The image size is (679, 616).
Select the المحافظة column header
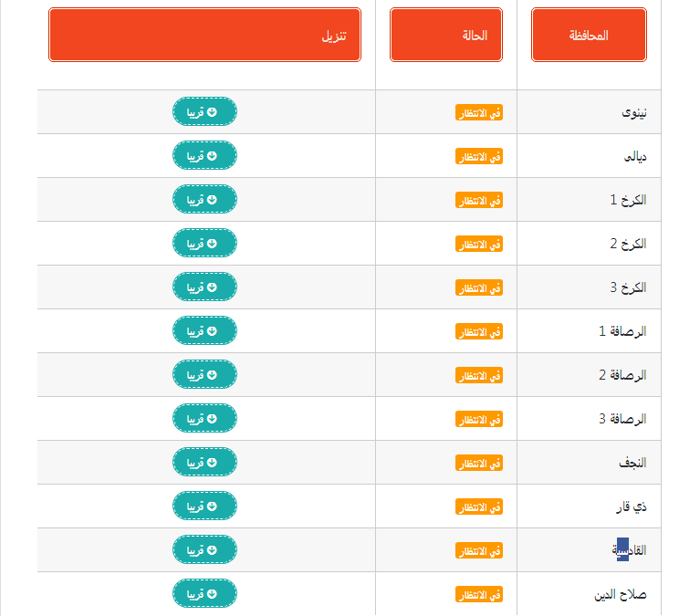589,35
